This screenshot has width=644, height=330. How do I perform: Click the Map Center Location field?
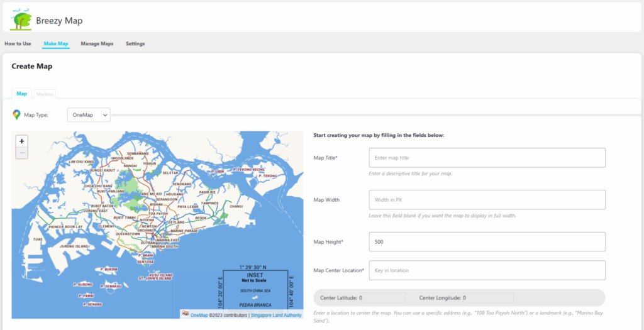tap(487, 270)
